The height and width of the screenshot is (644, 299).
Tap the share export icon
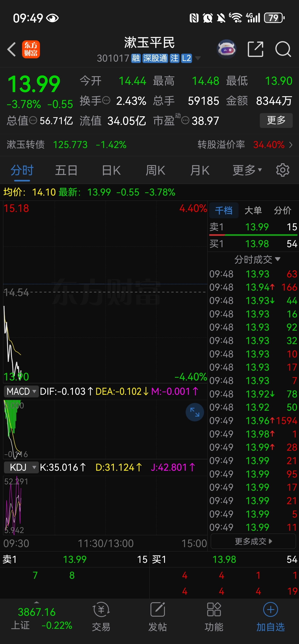coord(255,49)
